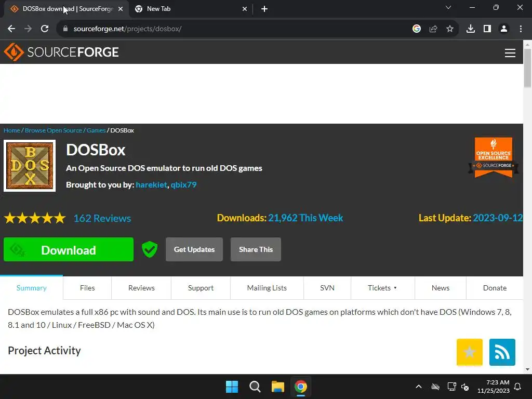Open Windows taskbar Search

point(255,387)
